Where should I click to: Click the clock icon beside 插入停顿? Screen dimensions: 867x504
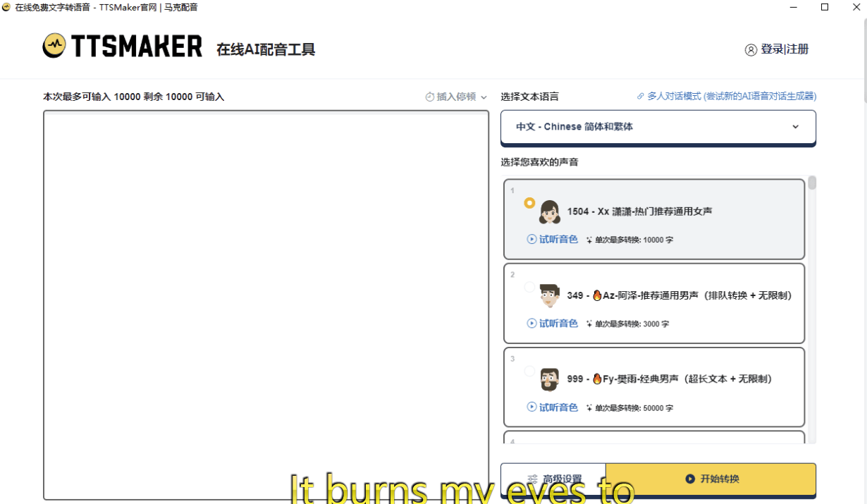[429, 96]
